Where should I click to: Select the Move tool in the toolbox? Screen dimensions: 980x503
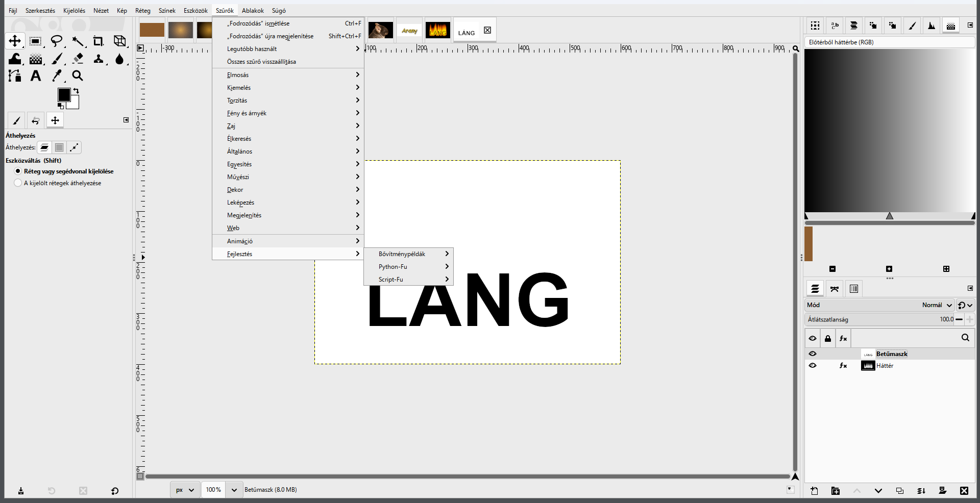[15, 41]
